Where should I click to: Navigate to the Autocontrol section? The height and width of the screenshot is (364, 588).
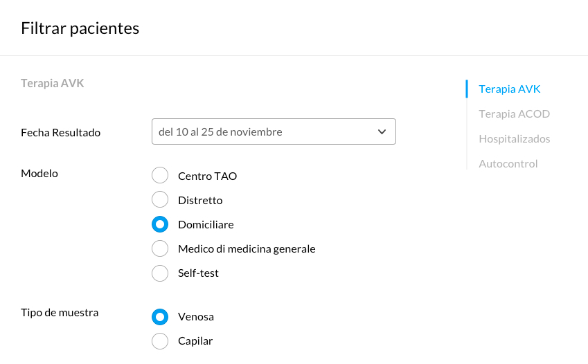pyautogui.click(x=508, y=163)
